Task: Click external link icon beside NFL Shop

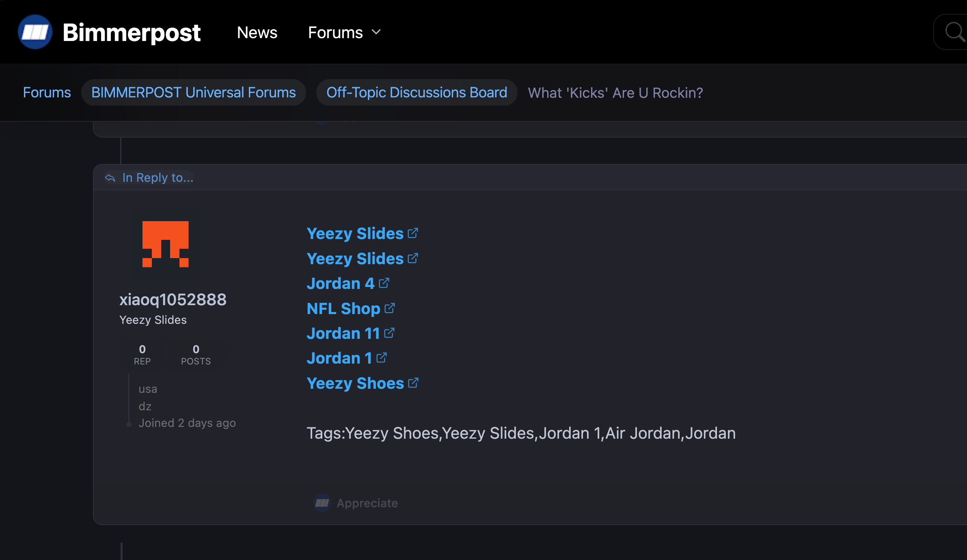Action: coord(390,308)
